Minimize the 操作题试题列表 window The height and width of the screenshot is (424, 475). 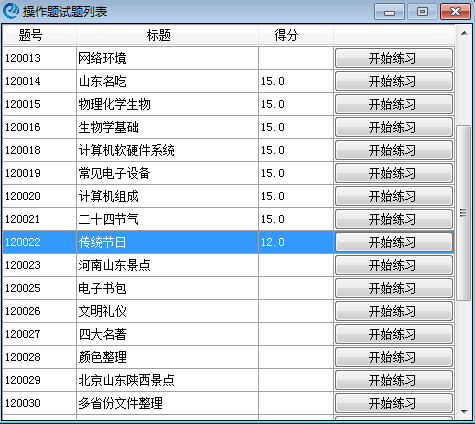(x=389, y=12)
